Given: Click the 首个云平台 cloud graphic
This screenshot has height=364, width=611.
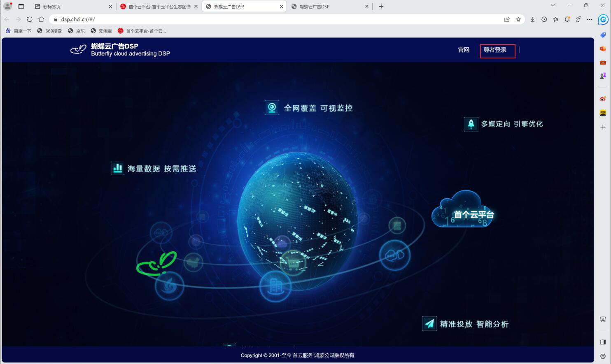Looking at the screenshot, I should tap(463, 211).
